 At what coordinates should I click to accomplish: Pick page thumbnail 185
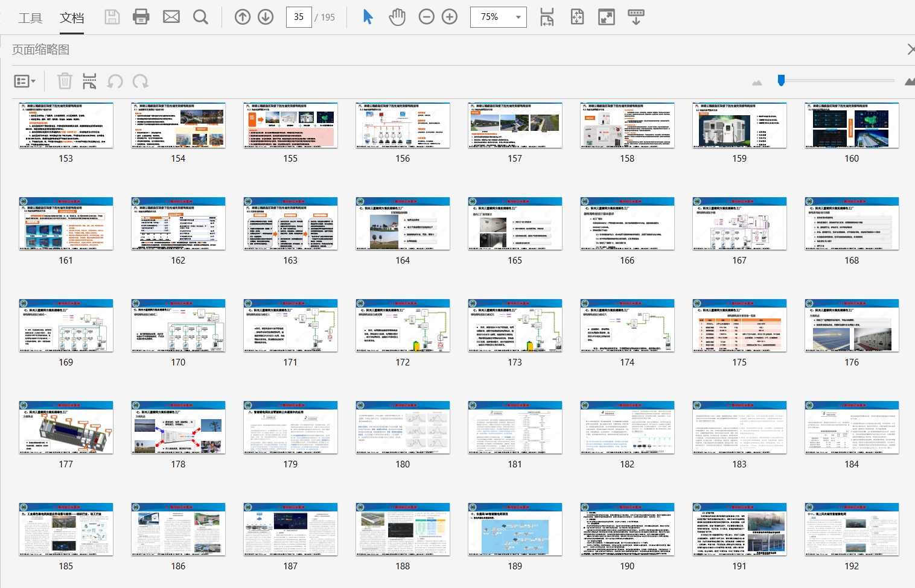(66, 530)
